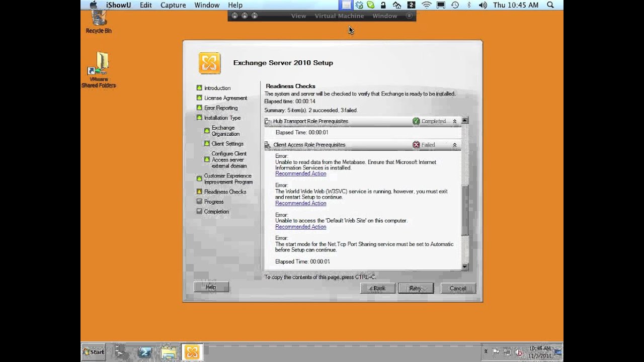Launch PowerShell from the taskbar
Screen dimensions: 644x362
point(145,352)
